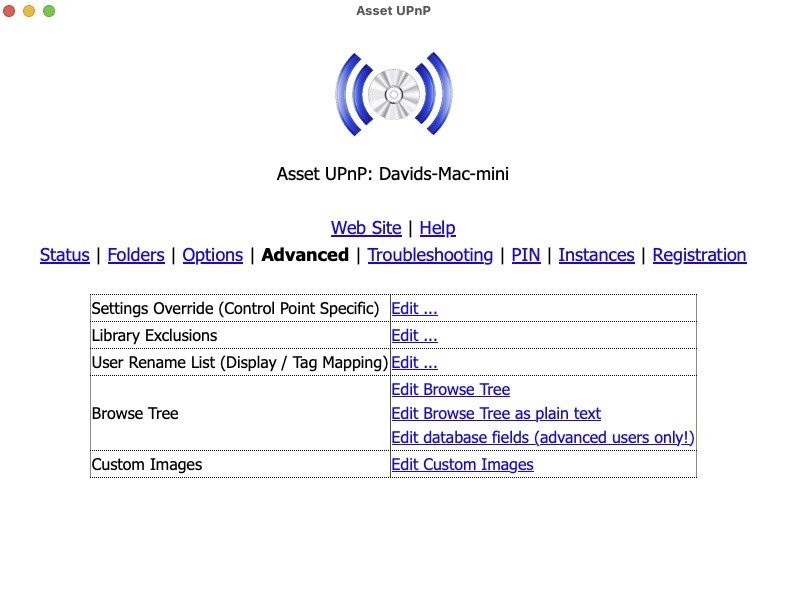The image size is (785, 599).
Task: Click the Edit Custom Images link
Action: click(462, 465)
